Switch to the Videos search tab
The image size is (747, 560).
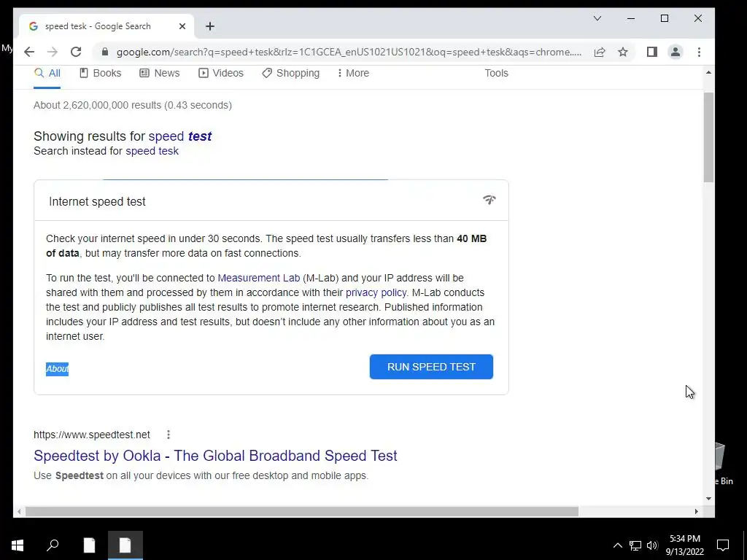coord(221,73)
